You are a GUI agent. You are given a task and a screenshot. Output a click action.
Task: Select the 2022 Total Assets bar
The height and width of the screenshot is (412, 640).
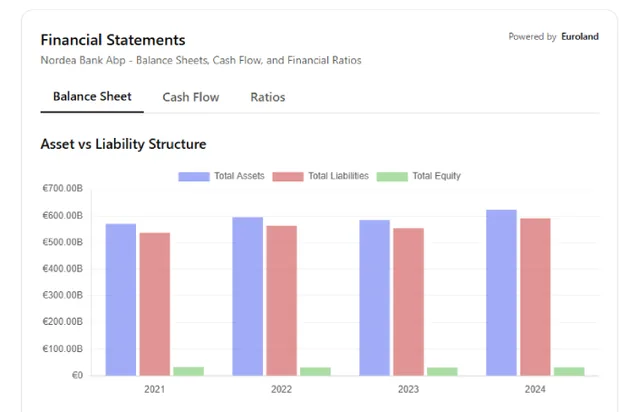tap(248, 296)
